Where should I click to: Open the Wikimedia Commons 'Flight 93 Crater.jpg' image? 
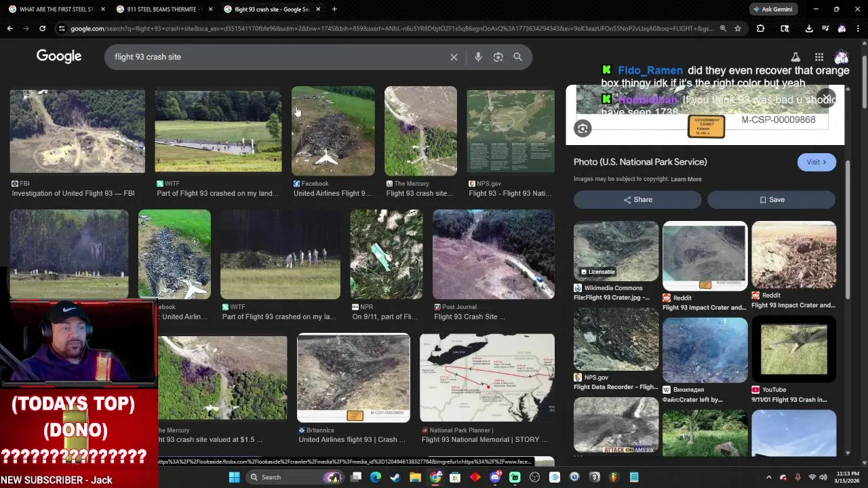coord(616,251)
